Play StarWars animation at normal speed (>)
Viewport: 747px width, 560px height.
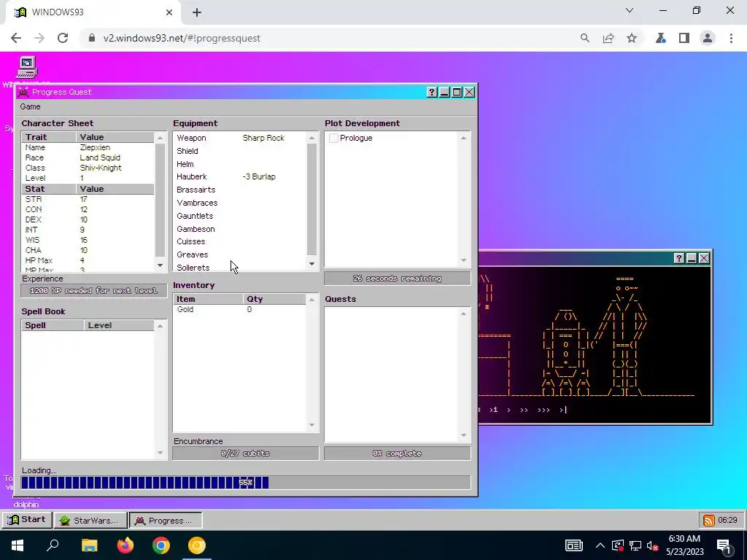pos(508,410)
